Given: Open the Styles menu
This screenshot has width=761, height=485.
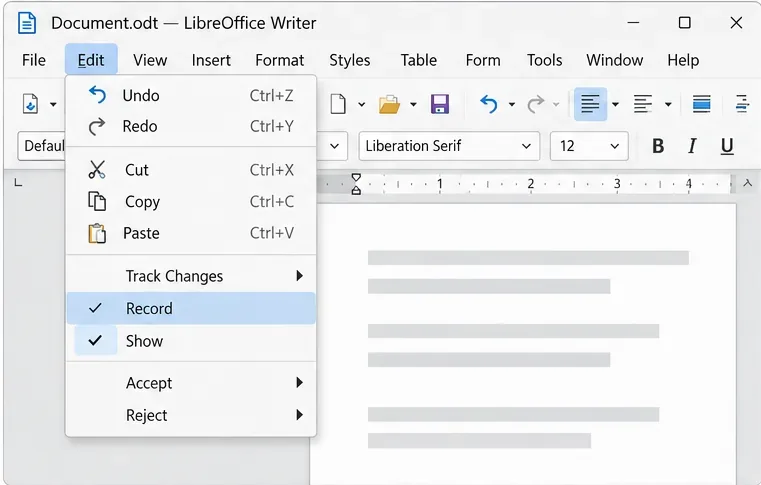Looking at the screenshot, I should coord(349,60).
